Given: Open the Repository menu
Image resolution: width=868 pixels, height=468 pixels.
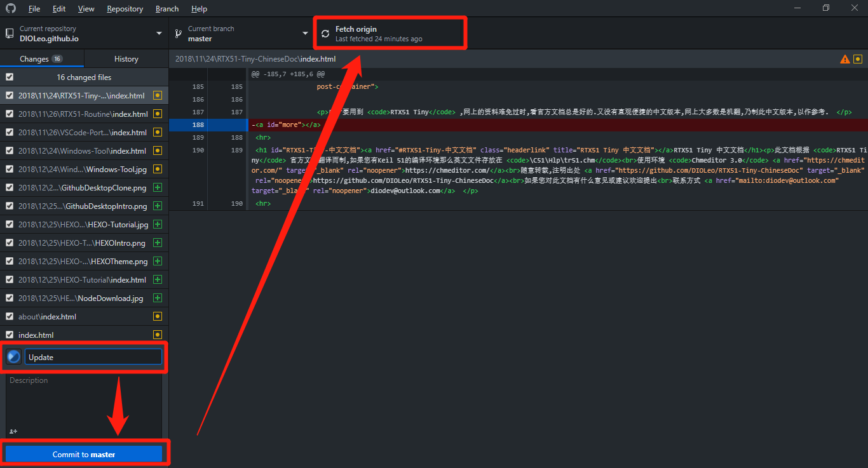Looking at the screenshot, I should pos(125,9).
